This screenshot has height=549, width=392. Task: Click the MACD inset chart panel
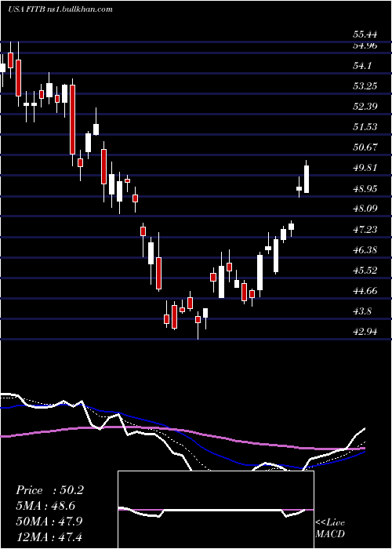coord(216,510)
